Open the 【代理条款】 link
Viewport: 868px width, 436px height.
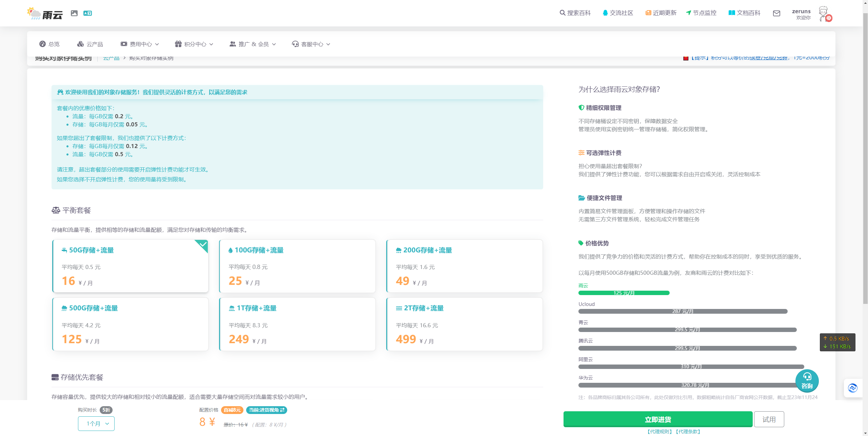(x=688, y=432)
